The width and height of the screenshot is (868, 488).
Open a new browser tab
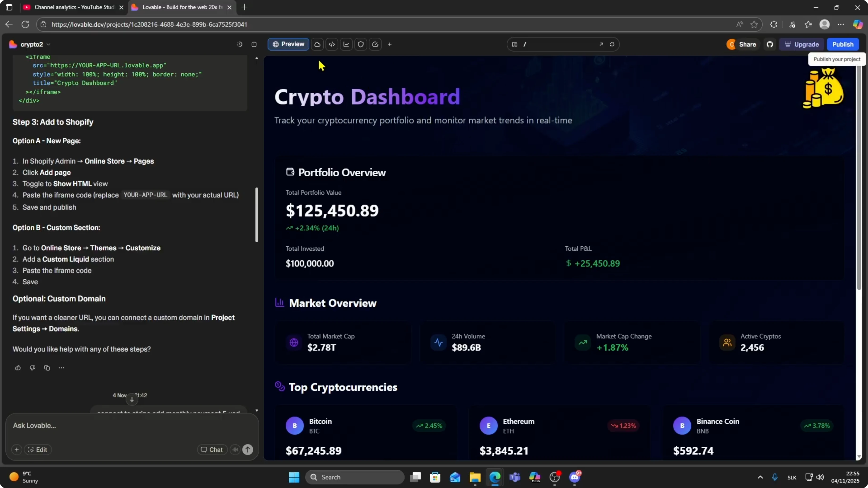(x=245, y=7)
